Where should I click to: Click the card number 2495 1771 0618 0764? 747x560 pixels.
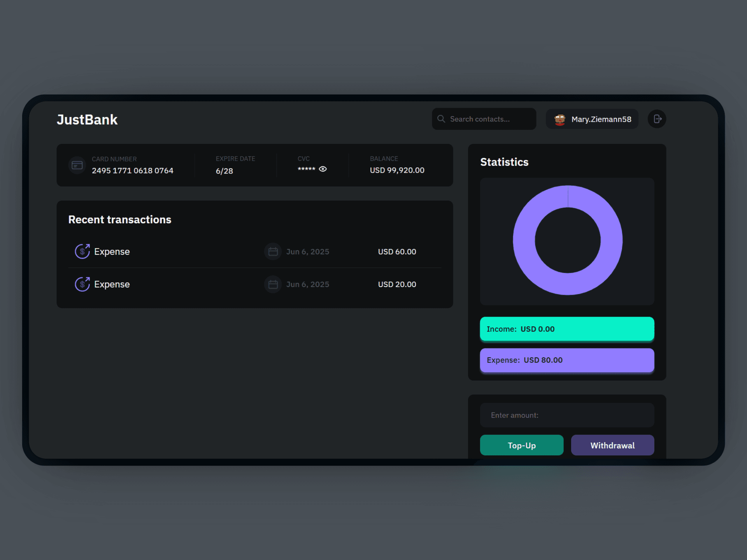[x=132, y=171]
